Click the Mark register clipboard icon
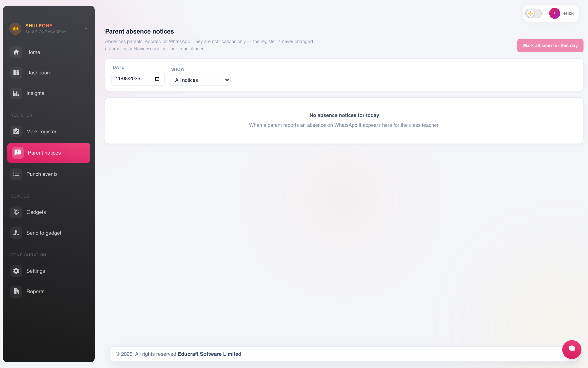Screen dimensions: 588x368 (x=16, y=131)
